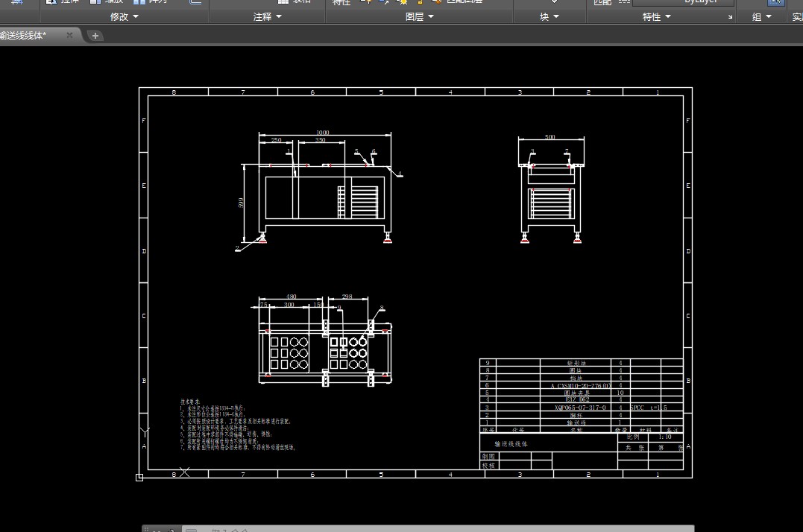Expand the 组 panel dropdown
The height and width of the screenshot is (532, 803).
(x=761, y=17)
